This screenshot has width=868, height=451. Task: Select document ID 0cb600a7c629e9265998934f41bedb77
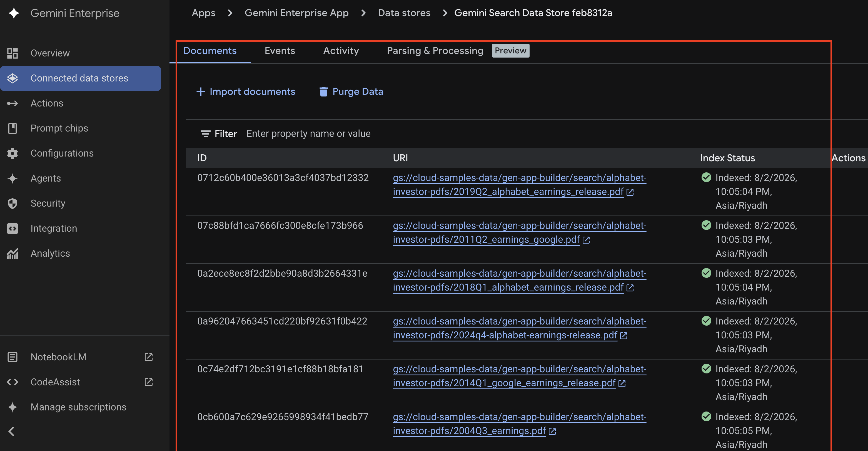point(283,417)
